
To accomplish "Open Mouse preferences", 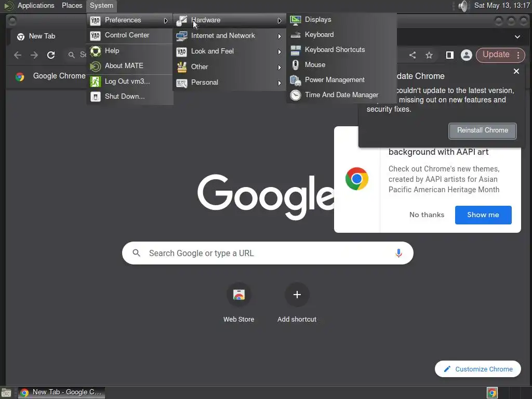I will click(342, 64).
